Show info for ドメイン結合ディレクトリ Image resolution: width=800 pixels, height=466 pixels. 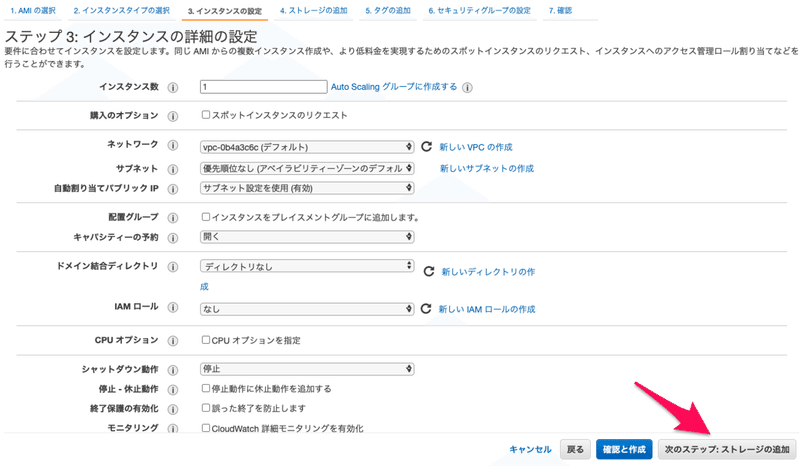(x=173, y=267)
